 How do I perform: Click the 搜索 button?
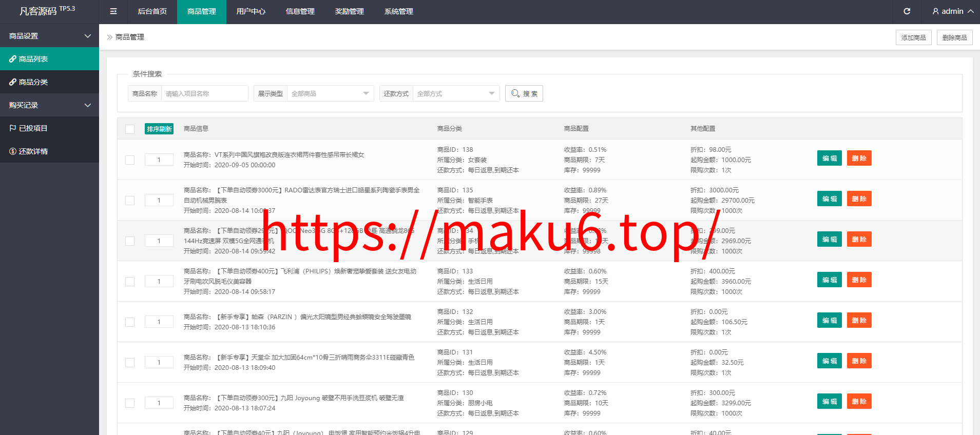pyautogui.click(x=524, y=93)
